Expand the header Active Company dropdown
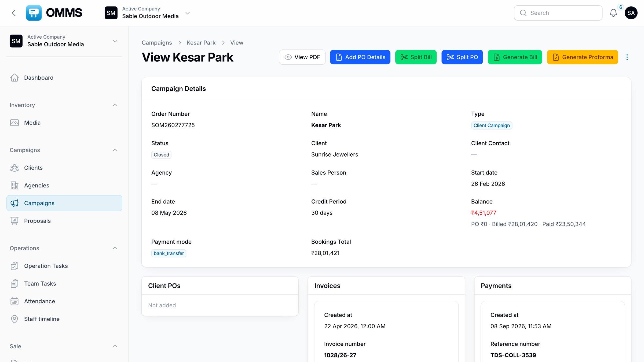Image resolution: width=644 pixels, height=362 pixels. click(188, 13)
